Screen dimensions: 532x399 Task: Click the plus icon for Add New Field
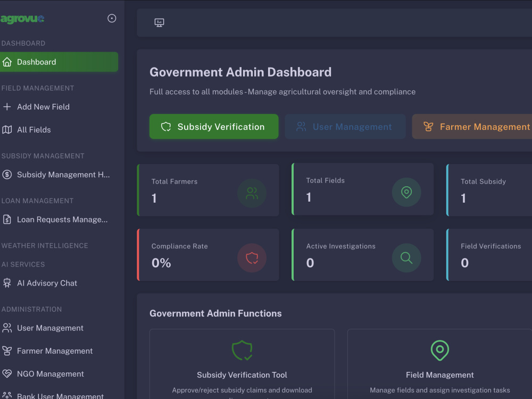tap(7, 107)
